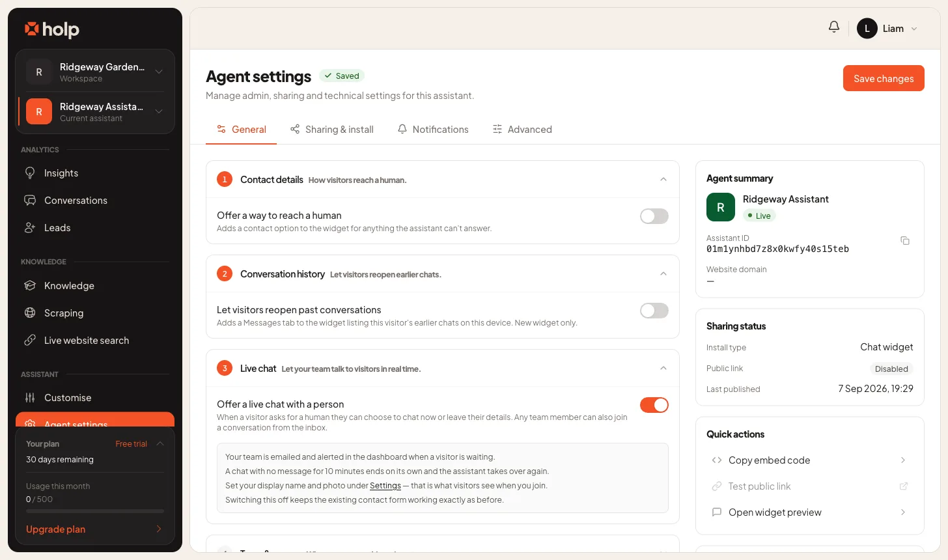This screenshot has width=948, height=560.
Task: Click the Saved status badge
Action: tap(342, 76)
